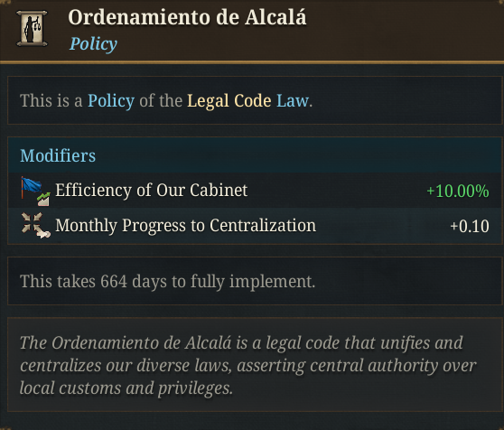Screen dimensions: 504x430
Task: Click the +0.10 centralization value
Action: coord(470,226)
